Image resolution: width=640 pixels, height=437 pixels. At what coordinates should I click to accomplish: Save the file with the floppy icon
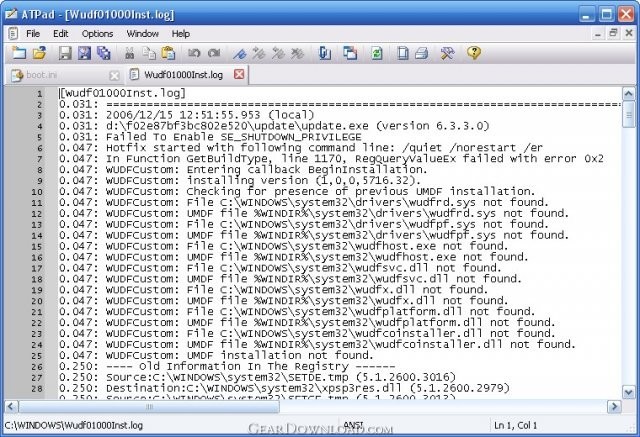(x=65, y=53)
